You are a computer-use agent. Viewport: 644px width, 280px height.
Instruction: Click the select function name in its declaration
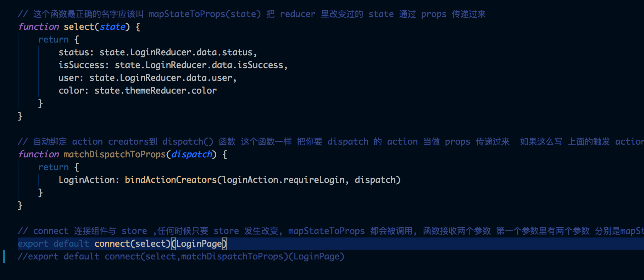click(79, 27)
